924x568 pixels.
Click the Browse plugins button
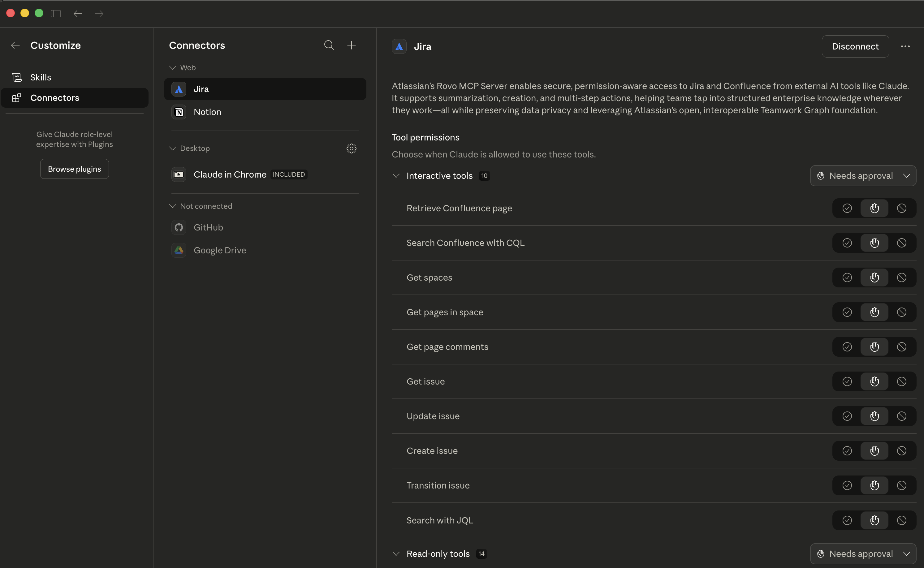[74, 169]
